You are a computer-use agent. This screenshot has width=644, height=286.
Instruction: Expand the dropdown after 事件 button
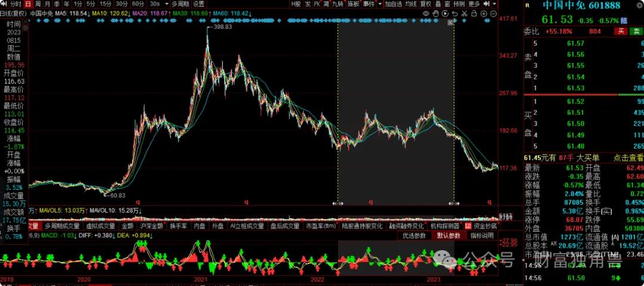point(380,4)
